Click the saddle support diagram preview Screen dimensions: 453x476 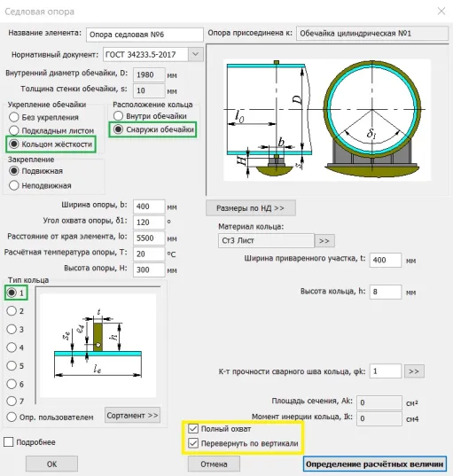327,120
